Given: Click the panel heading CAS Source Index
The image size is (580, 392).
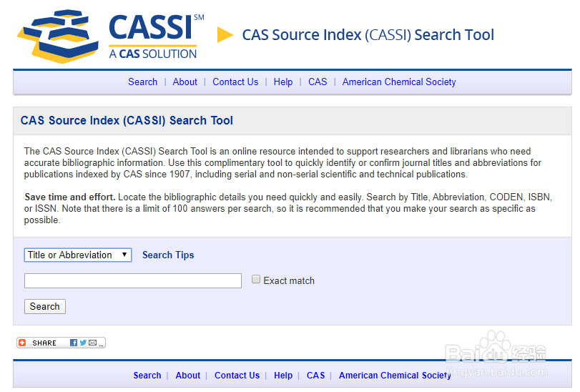Looking at the screenshot, I should 127,121.
